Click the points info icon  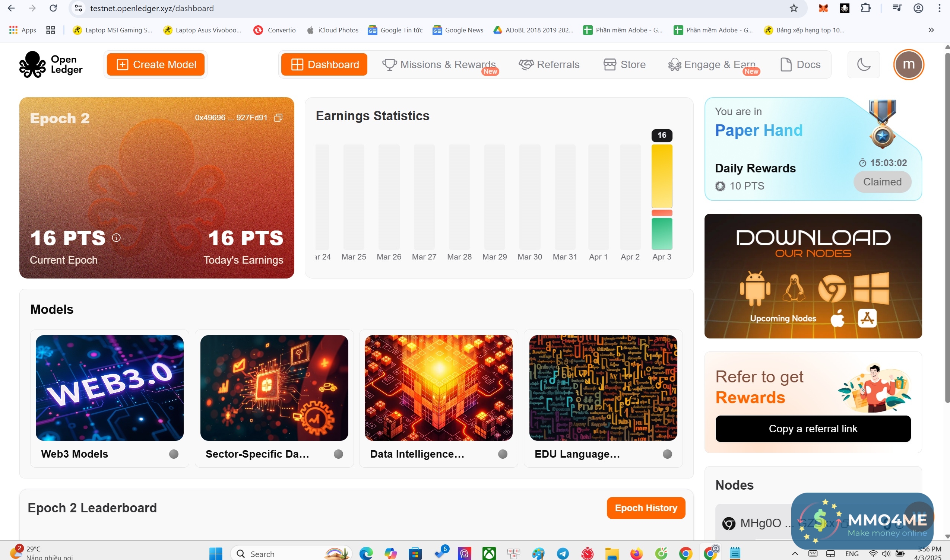pos(116,237)
